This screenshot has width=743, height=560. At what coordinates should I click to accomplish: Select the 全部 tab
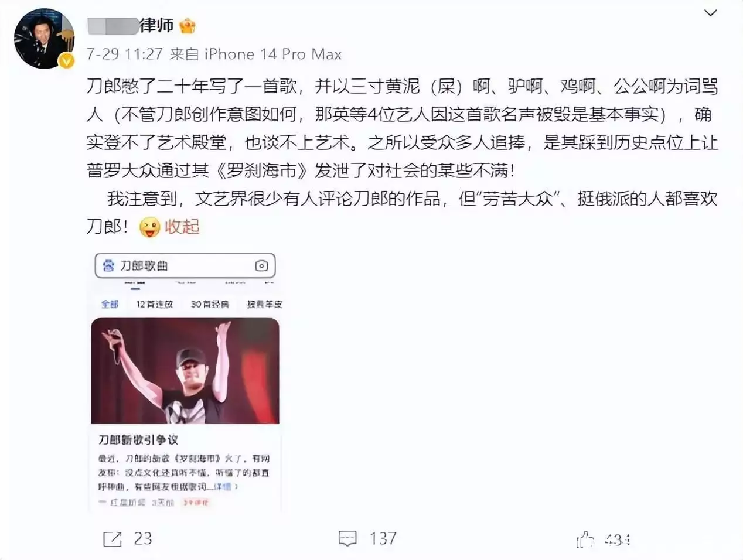pos(110,304)
